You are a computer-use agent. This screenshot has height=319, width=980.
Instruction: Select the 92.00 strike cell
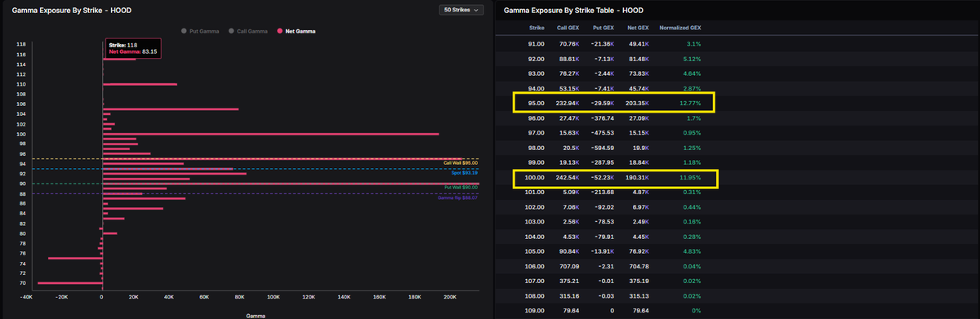537,58
